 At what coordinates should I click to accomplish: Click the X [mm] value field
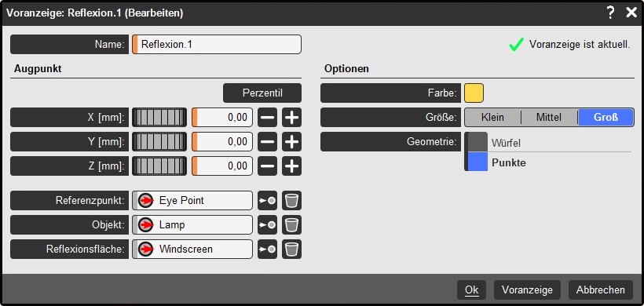coord(222,118)
